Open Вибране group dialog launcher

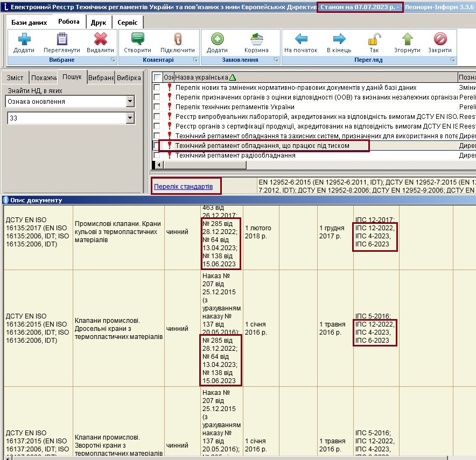[113, 60]
